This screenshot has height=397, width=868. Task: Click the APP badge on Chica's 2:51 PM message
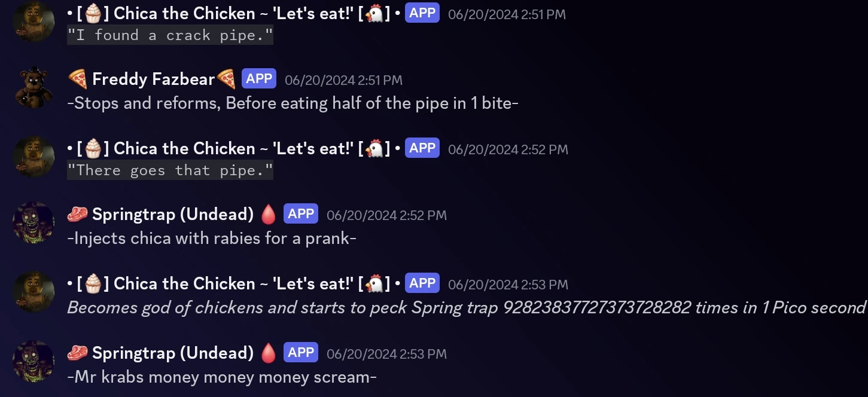pos(422,13)
